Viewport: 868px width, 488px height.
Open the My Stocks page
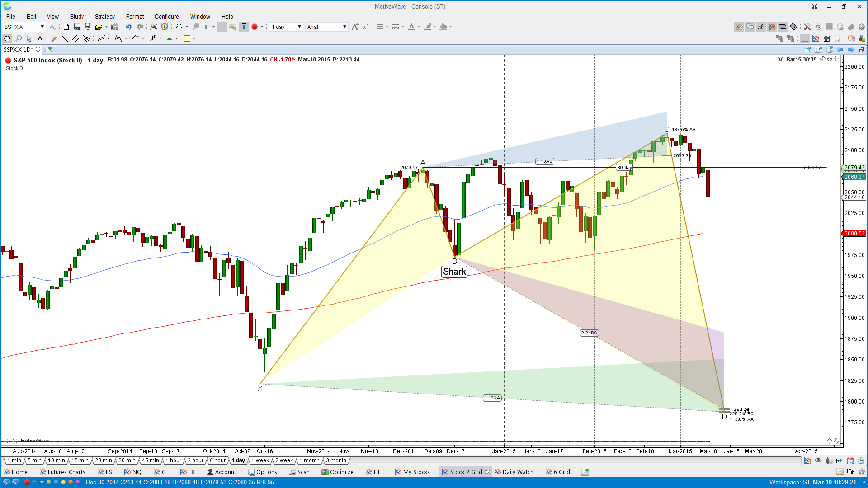(x=412, y=472)
